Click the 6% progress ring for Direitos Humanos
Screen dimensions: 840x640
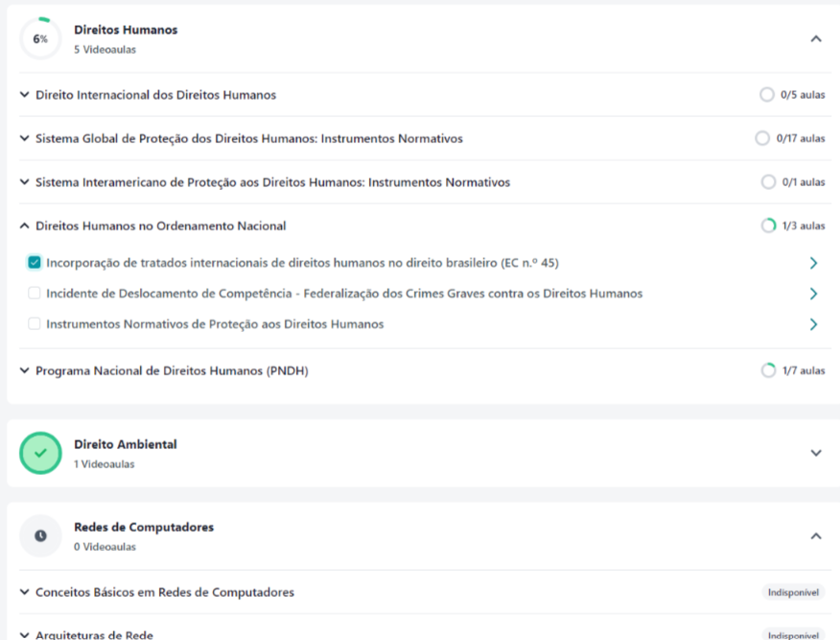click(40, 38)
